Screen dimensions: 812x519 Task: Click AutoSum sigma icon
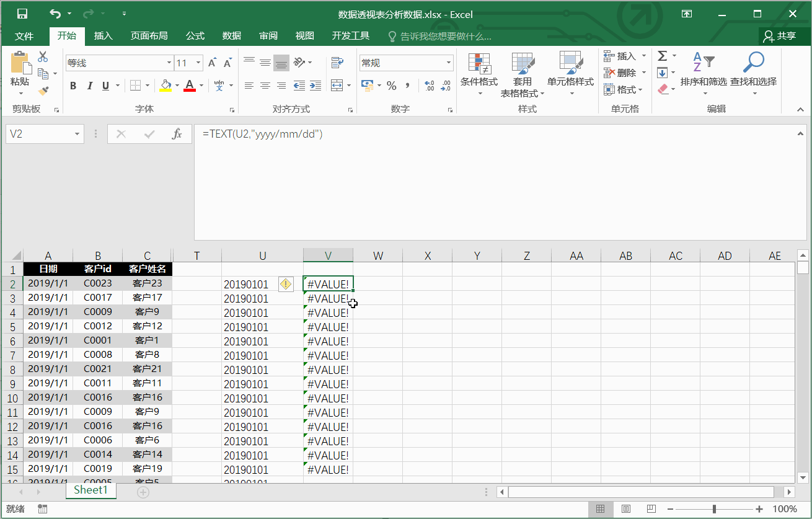663,56
